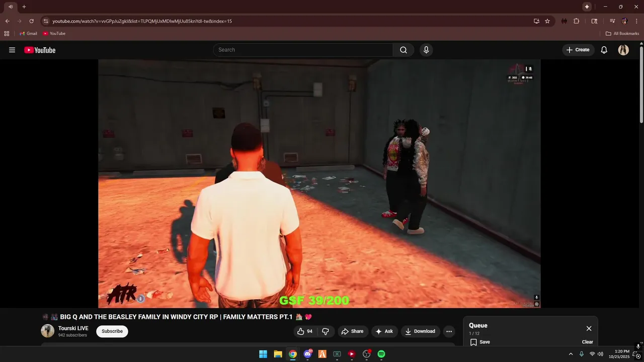Share the video
The height and width of the screenshot is (362, 644).
point(352,331)
